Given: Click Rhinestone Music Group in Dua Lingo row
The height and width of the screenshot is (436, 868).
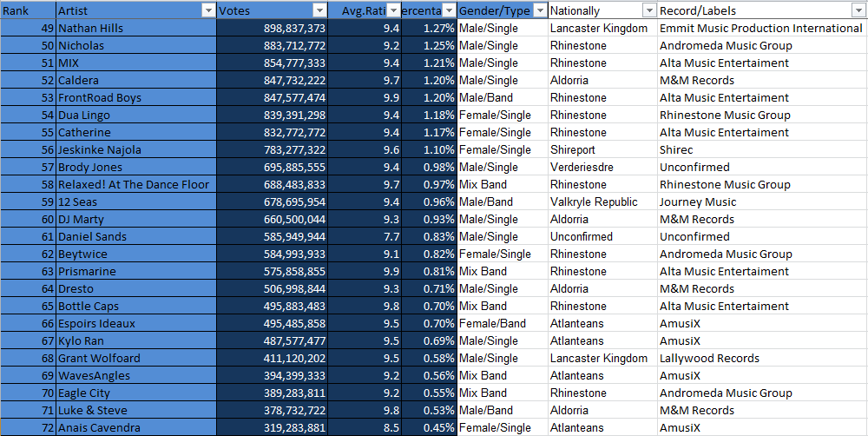Looking at the screenshot, I should [763, 116].
